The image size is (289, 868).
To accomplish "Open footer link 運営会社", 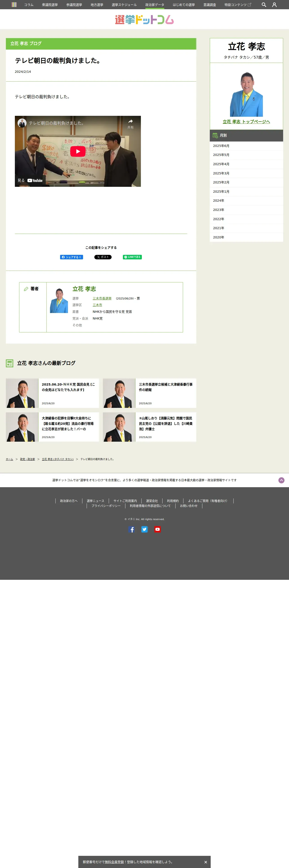I will (152, 501).
